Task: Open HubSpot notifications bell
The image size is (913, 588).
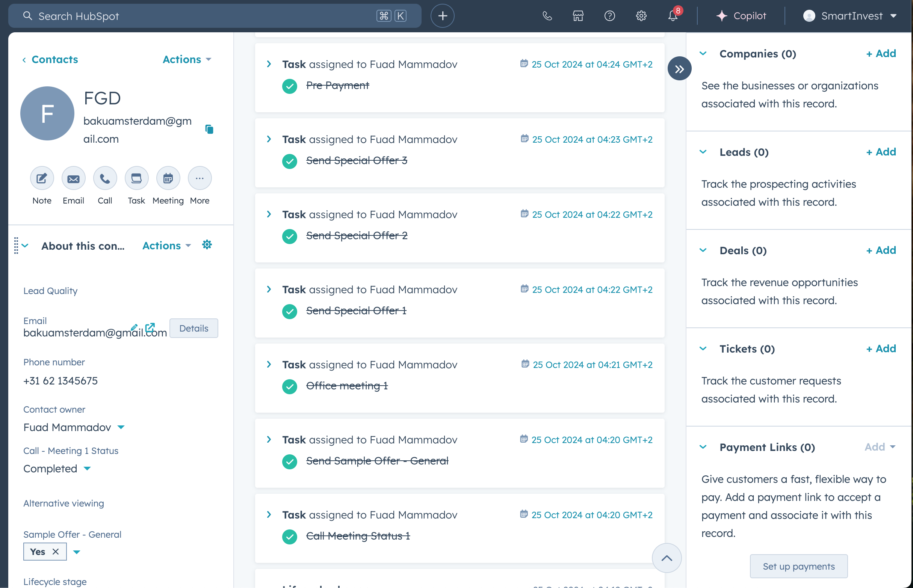Action: (672, 16)
